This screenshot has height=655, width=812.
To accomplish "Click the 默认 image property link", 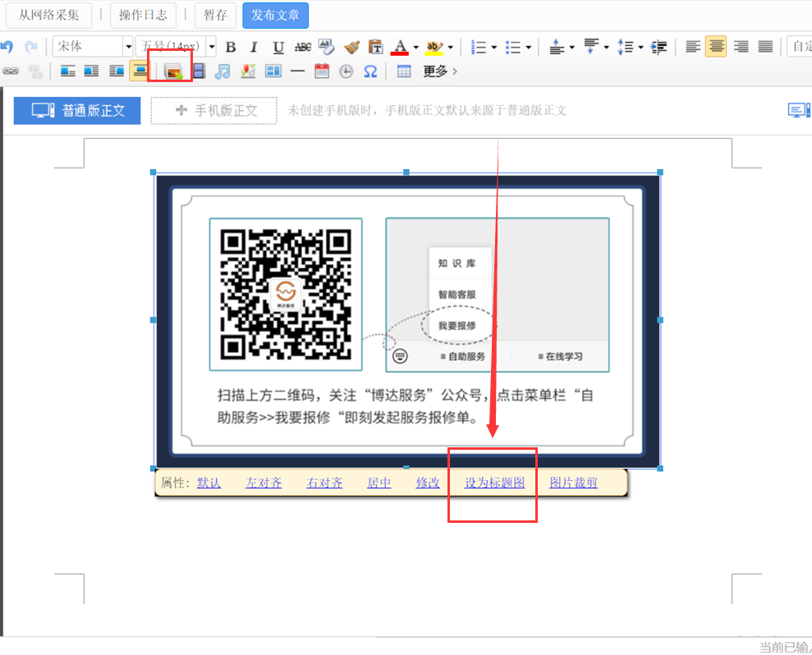I will coord(209,483).
